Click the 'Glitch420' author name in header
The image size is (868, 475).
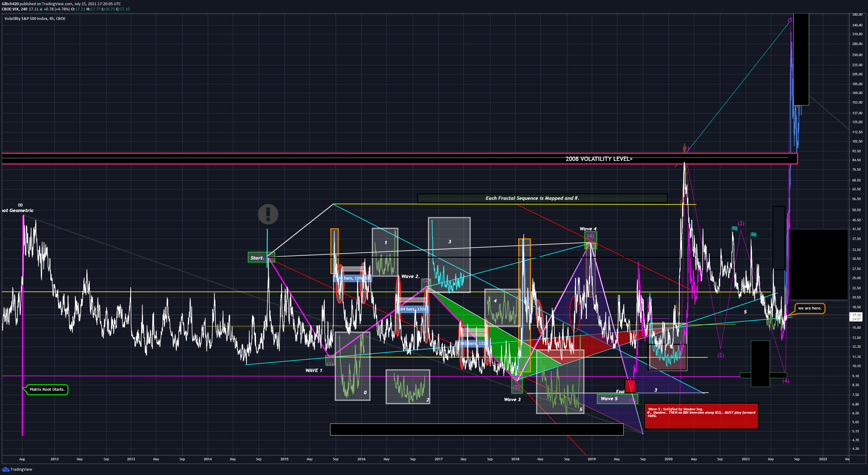tap(10, 4)
